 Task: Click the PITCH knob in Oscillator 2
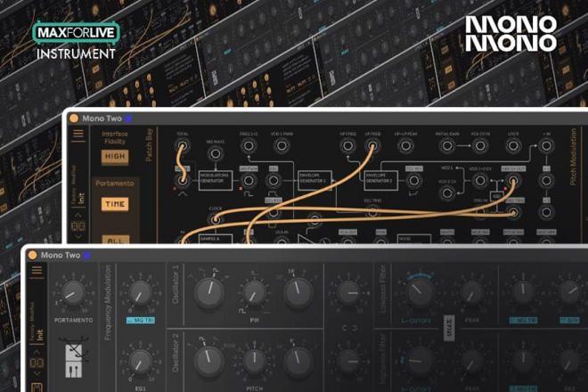254,362
